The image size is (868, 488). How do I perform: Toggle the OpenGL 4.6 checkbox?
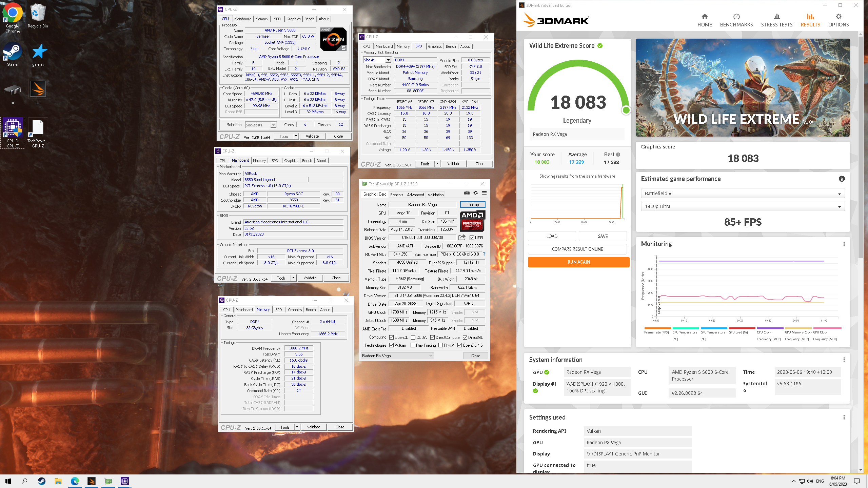tap(459, 345)
